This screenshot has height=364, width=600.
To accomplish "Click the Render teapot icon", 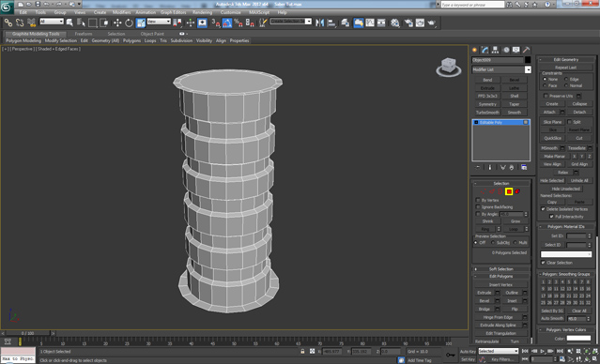I will [x=432, y=23].
